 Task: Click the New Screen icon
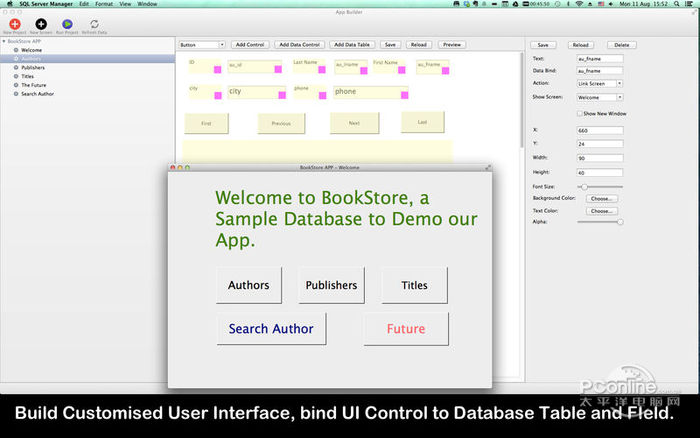(41, 23)
